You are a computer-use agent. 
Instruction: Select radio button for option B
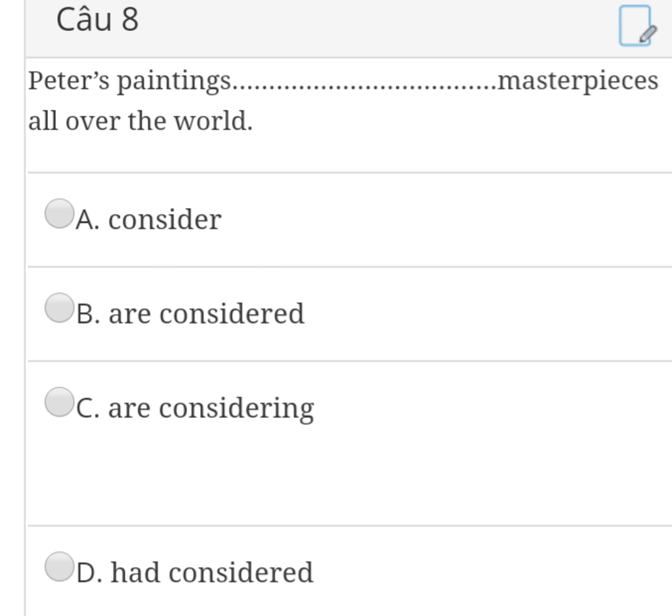pos(60,308)
